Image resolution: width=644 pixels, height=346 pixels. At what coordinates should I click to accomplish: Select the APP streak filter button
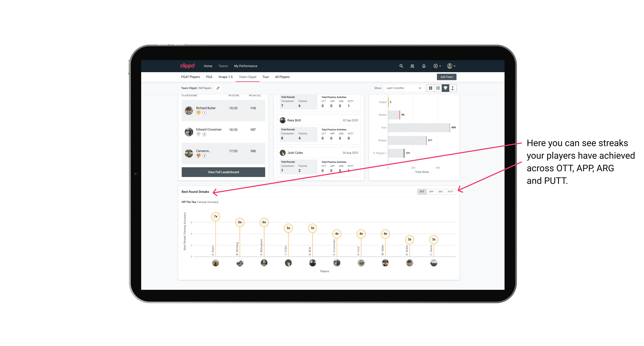(x=430, y=191)
